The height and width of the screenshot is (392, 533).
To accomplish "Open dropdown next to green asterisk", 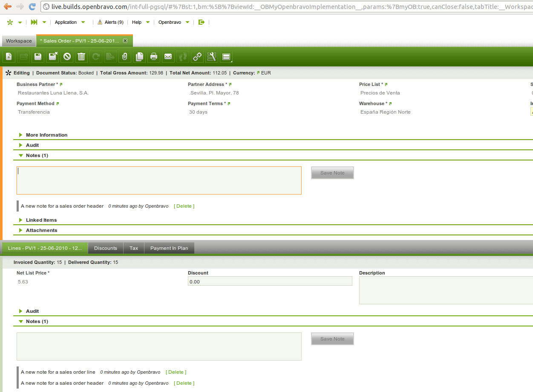I will (x=20, y=23).
